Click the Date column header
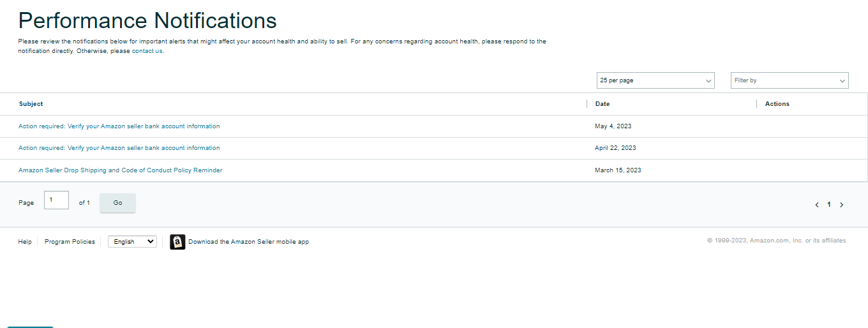868x328 pixels. [x=602, y=103]
